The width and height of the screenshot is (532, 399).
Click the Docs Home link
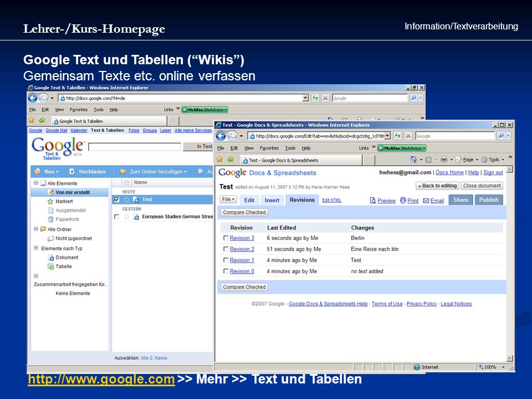(x=449, y=172)
